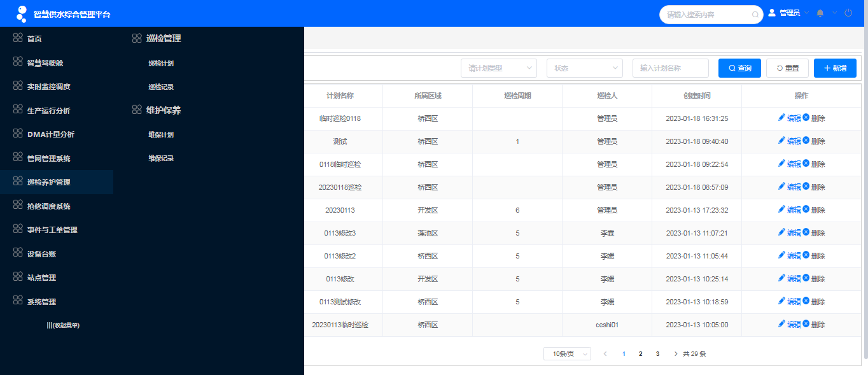This screenshot has height=375, width=868.
Task: Edit the 20230118巡检 row
Action: pyautogui.click(x=789, y=187)
